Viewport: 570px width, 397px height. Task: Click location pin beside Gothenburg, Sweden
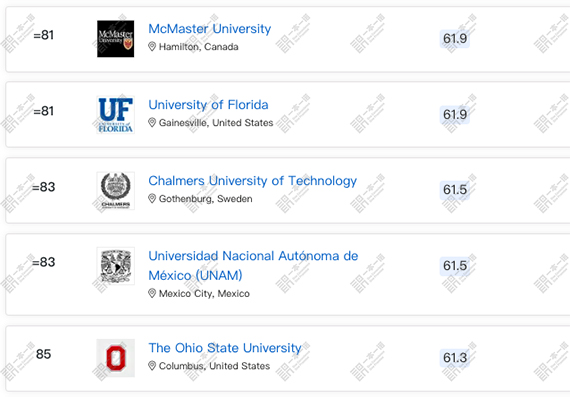[152, 198]
